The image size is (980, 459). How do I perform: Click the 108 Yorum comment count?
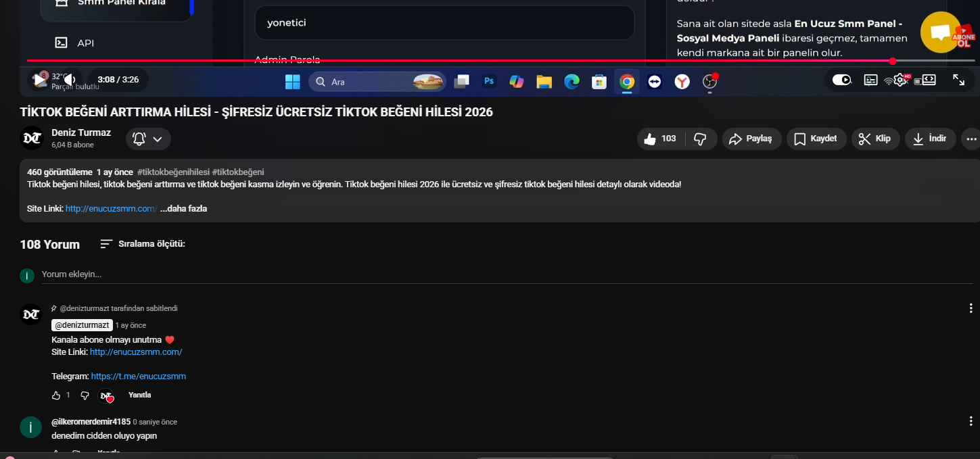pos(50,245)
